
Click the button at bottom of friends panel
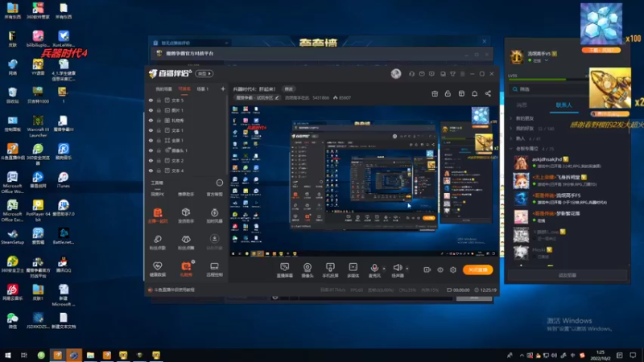pos(567,275)
